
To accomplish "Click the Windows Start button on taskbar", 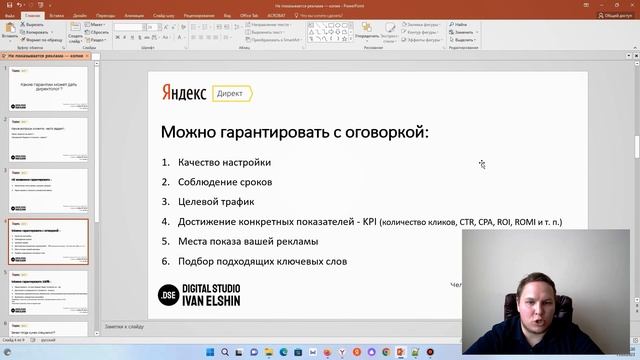I will tap(210, 352).
